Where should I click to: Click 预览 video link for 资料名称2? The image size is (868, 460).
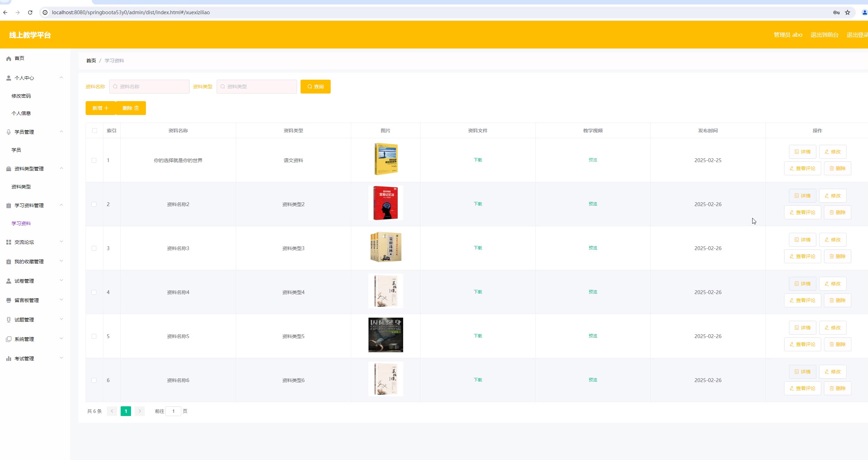pyautogui.click(x=593, y=204)
